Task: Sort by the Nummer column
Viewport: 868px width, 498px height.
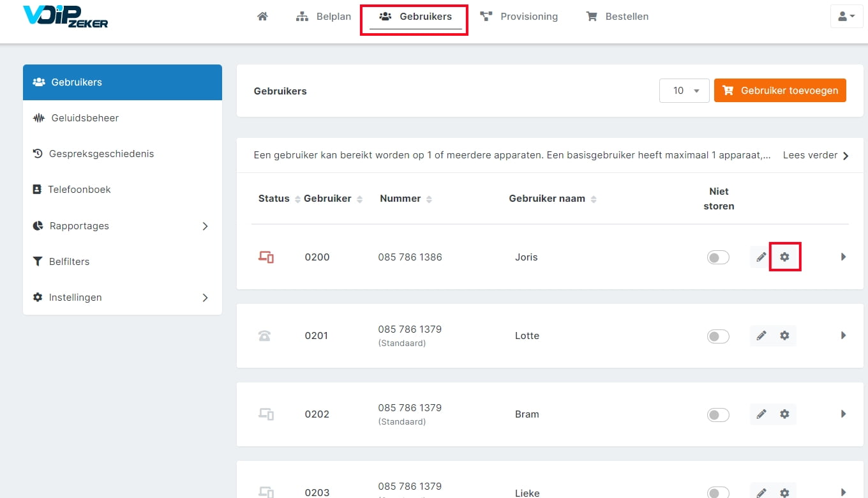Action: click(406, 199)
